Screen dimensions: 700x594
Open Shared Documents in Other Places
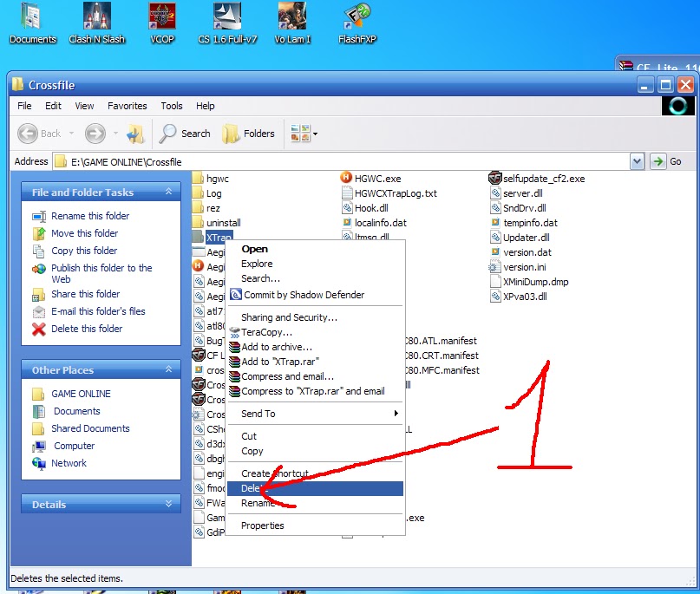coord(90,428)
